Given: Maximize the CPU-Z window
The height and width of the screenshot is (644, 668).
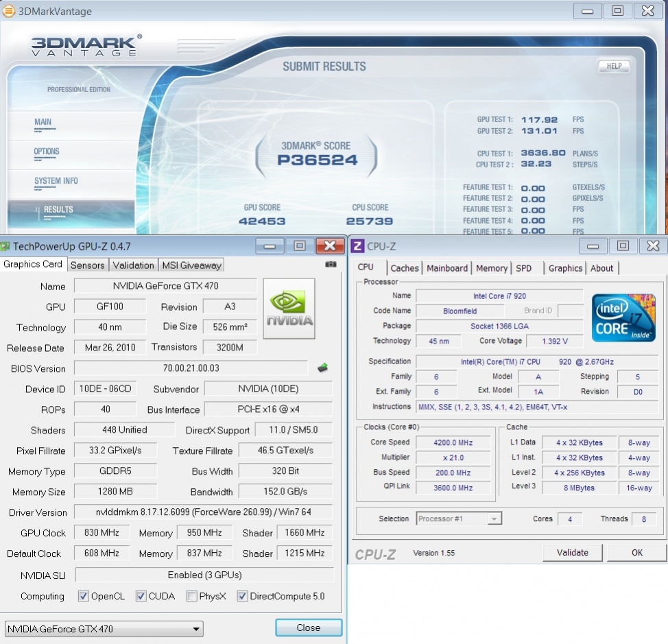Looking at the screenshot, I should point(623,246).
